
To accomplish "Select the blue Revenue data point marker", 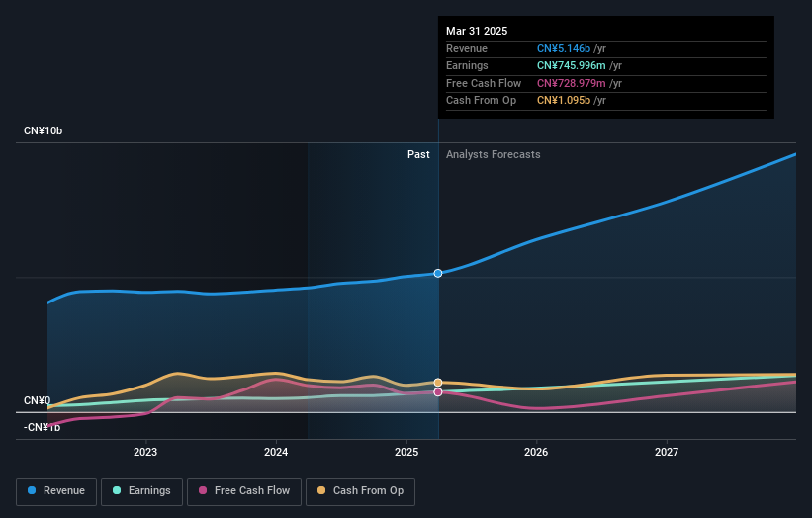I will [x=438, y=273].
